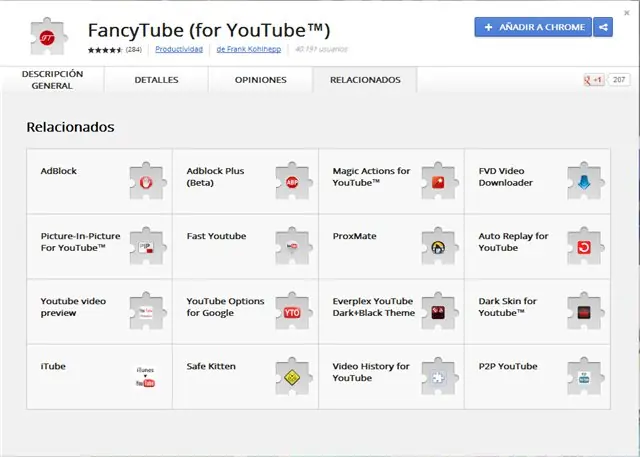
Task: Click the Video History for YouTube title
Action: (371, 372)
